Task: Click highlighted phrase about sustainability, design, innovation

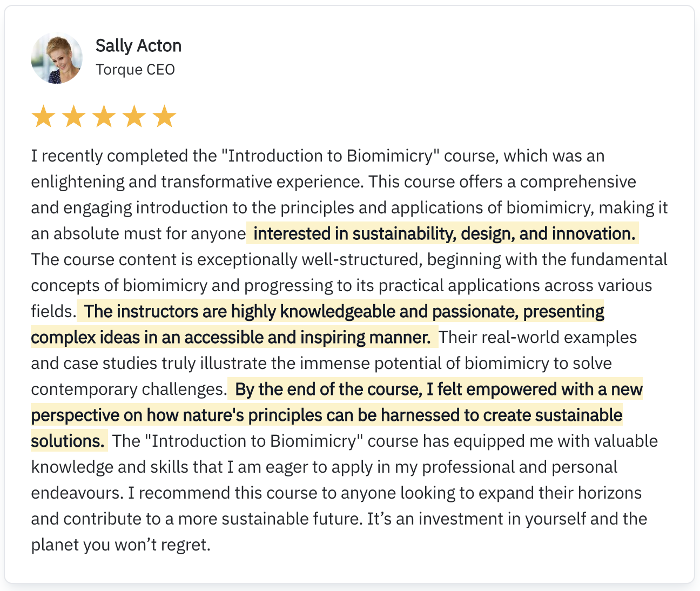Action: [443, 234]
